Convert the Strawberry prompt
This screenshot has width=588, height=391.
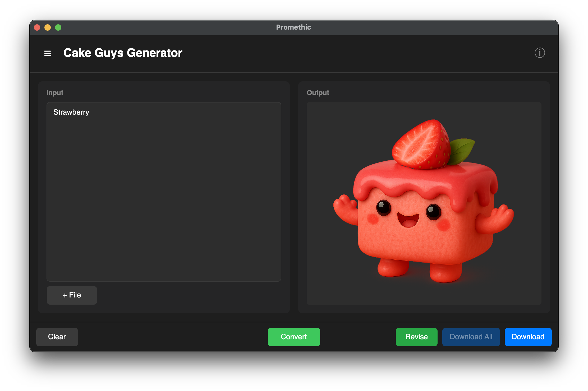coord(294,337)
